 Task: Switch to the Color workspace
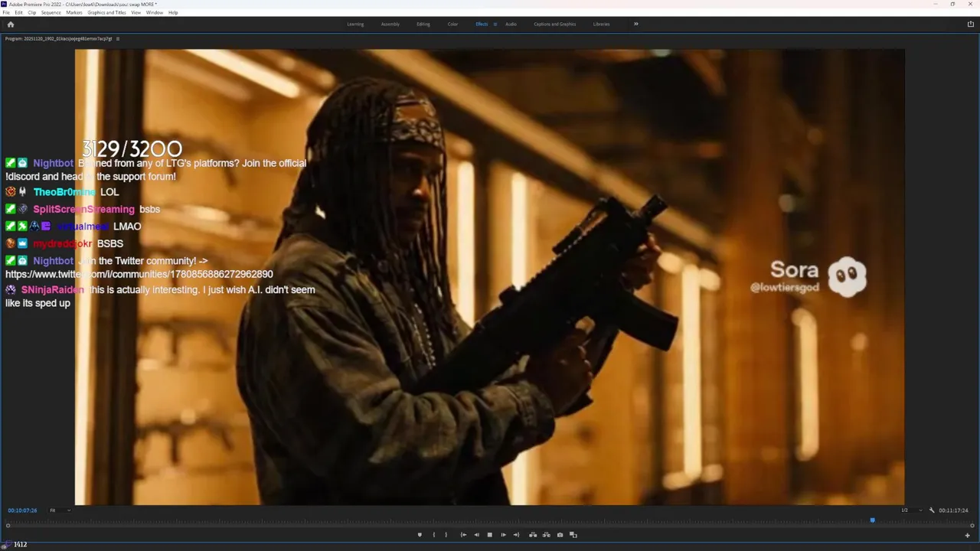coord(453,24)
